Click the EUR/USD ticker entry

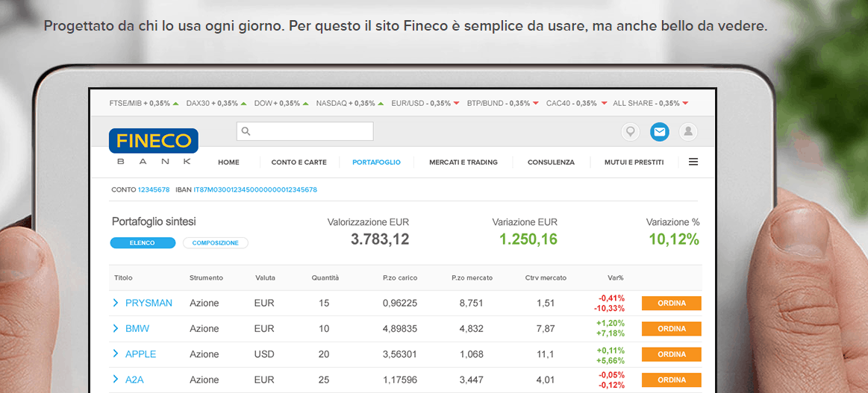pos(425,104)
